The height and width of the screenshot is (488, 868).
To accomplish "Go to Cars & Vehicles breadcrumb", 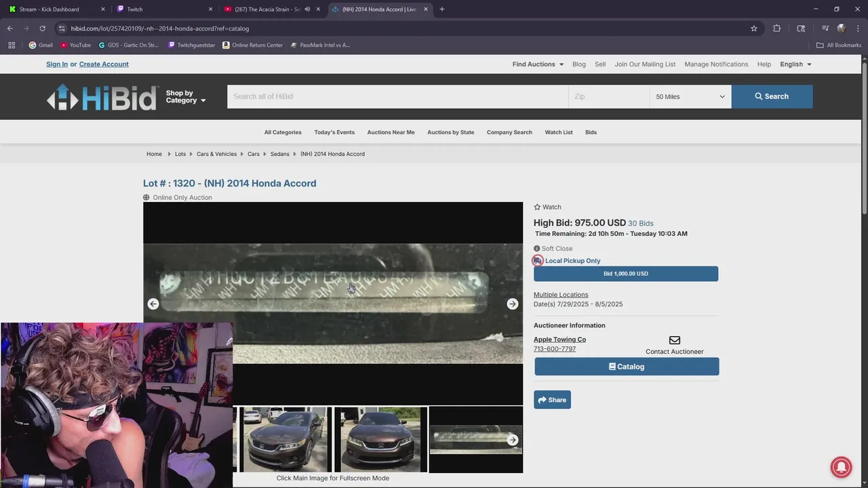I will (216, 155).
